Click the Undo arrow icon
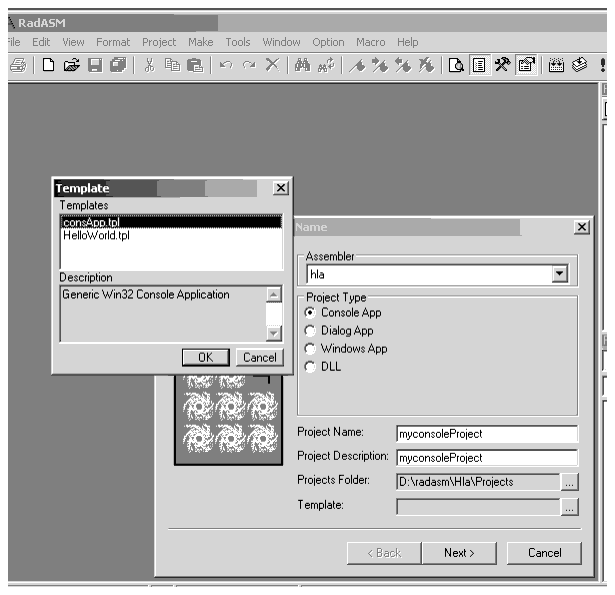 [226, 65]
